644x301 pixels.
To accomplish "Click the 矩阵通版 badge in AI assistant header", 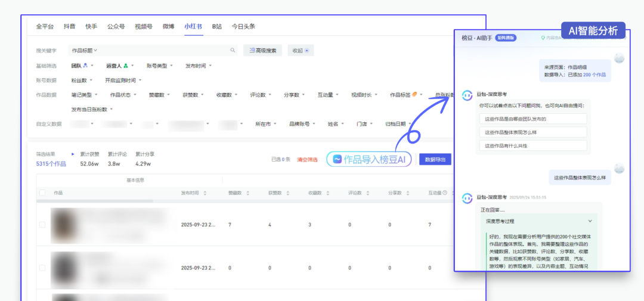I will click(x=506, y=38).
